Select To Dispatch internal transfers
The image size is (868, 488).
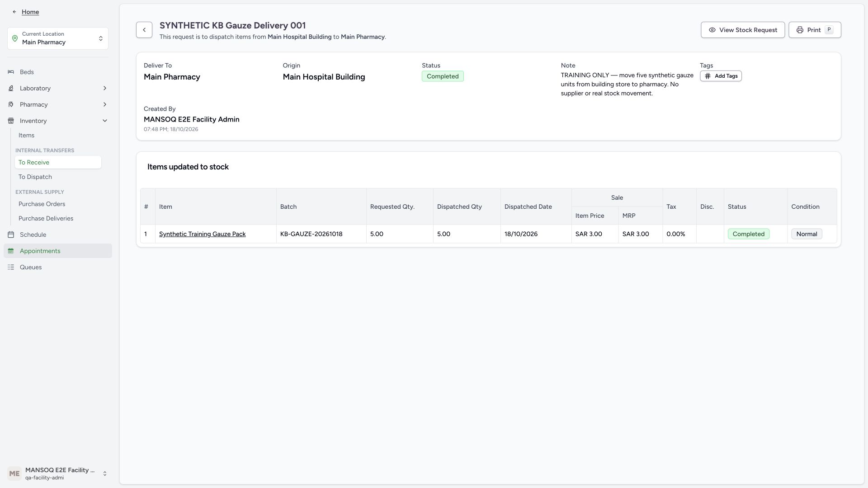click(58, 177)
